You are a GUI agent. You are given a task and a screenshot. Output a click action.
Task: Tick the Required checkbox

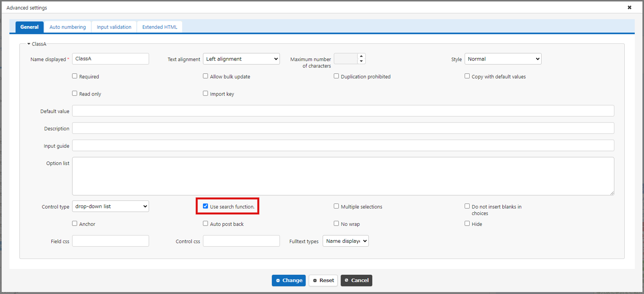point(75,76)
